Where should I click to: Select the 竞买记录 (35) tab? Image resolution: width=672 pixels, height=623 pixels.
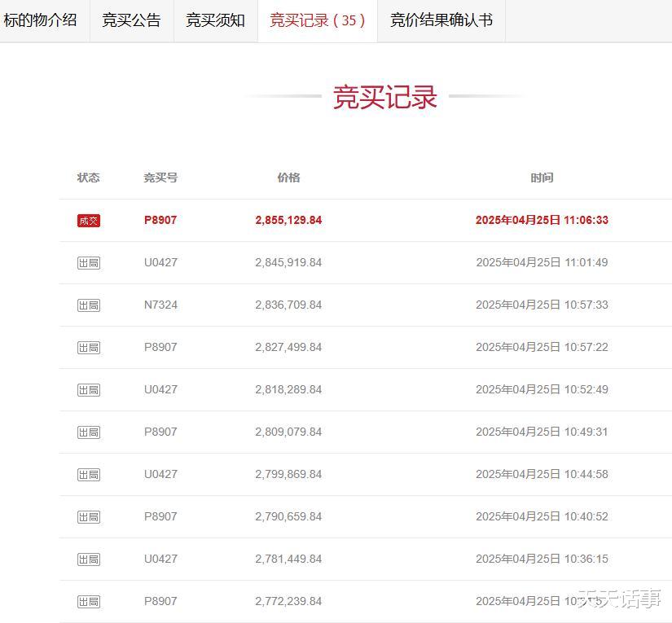pos(318,20)
